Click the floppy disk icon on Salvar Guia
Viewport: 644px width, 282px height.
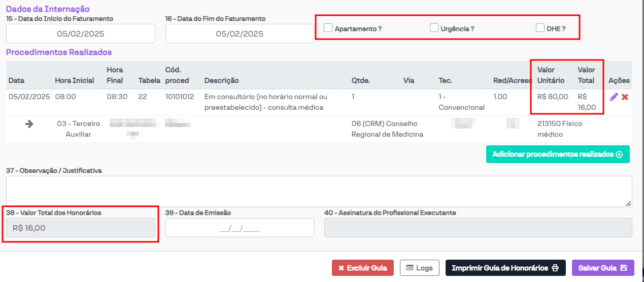pyautogui.click(x=624, y=268)
